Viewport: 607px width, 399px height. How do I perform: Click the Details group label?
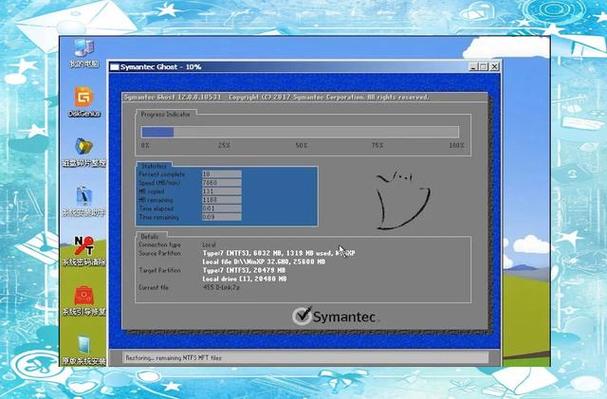[x=150, y=236]
